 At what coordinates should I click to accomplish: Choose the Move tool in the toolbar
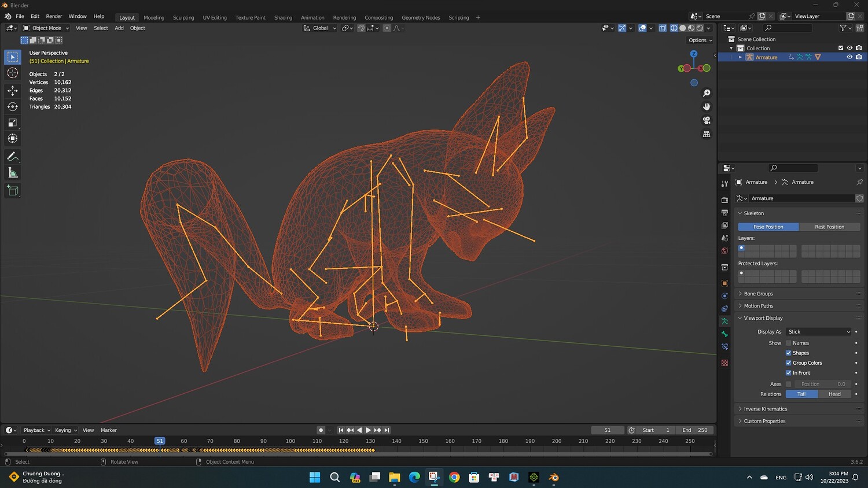13,90
